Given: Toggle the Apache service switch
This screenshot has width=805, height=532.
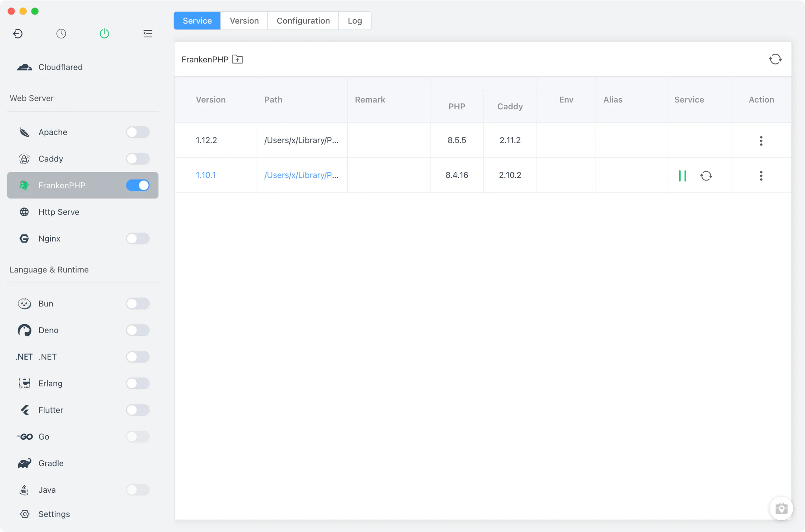Looking at the screenshot, I should pos(138,132).
